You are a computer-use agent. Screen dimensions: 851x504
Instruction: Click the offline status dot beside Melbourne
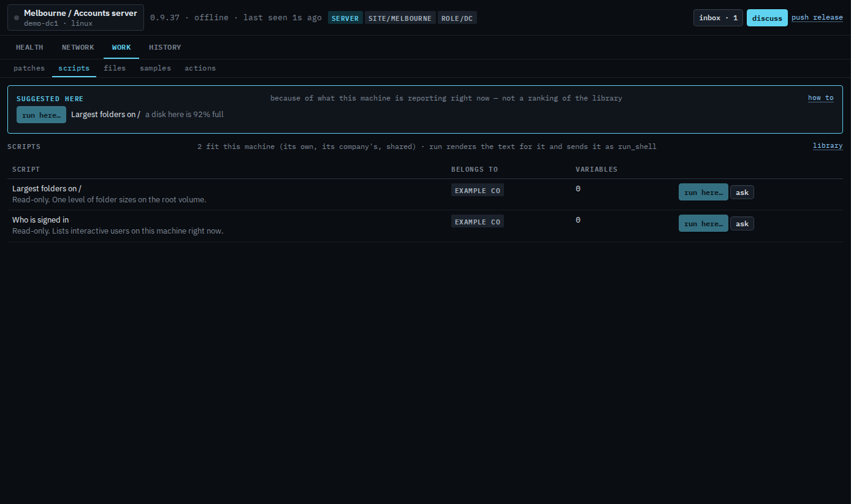point(17,18)
